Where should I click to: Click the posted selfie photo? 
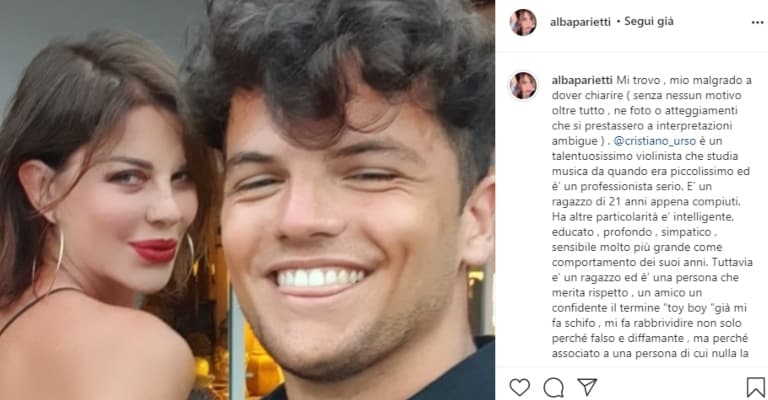coord(247,200)
